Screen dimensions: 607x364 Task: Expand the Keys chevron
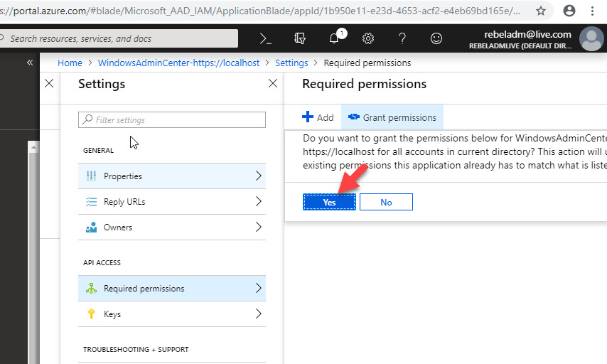click(x=259, y=314)
